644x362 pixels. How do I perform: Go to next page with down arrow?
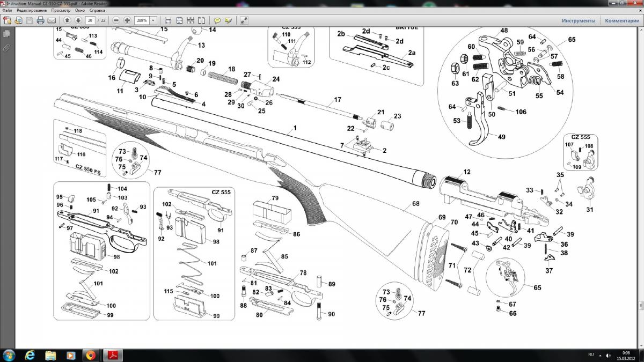point(78,20)
